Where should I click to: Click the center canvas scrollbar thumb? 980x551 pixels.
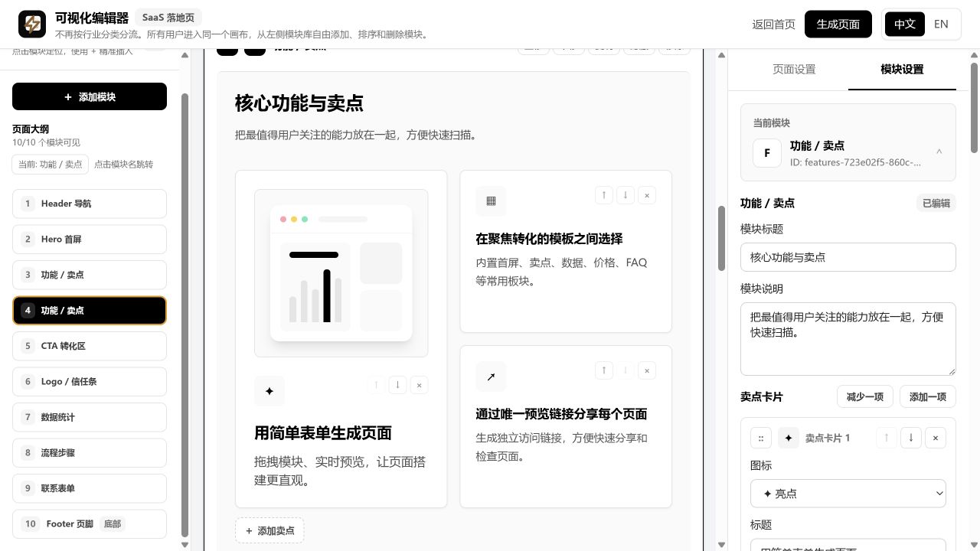click(721, 238)
